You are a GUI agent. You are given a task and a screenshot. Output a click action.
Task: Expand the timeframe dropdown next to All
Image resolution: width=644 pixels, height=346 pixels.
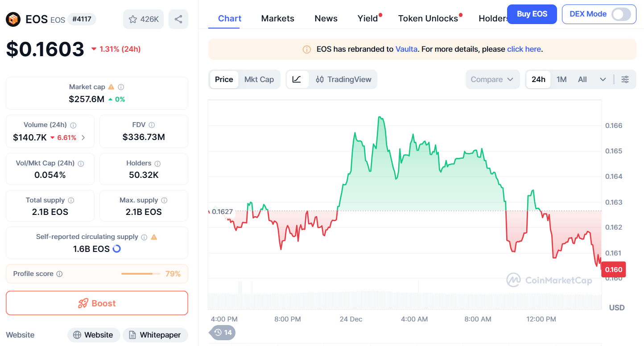603,79
